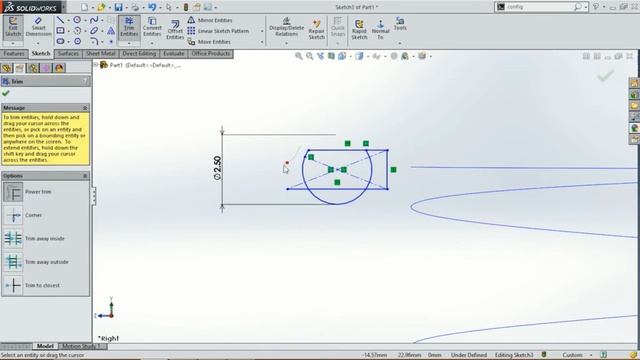Switch to the Features tab

pyautogui.click(x=14, y=54)
